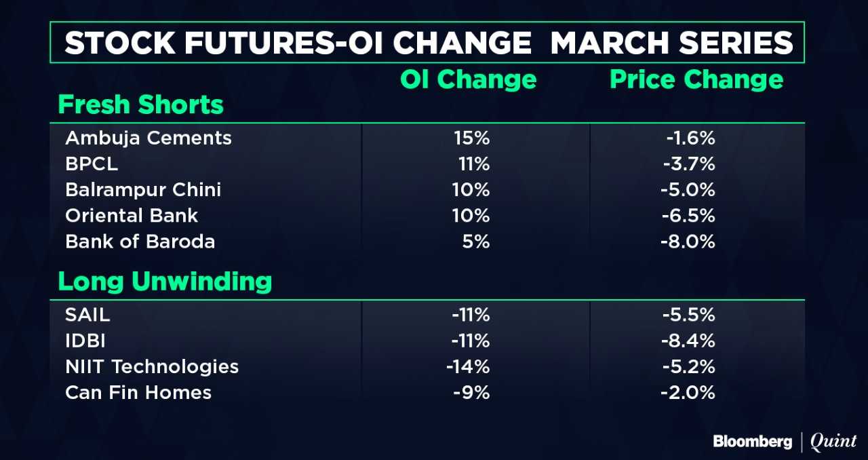Image resolution: width=868 pixels, height=460 pixels.
Task: Select the OI Change column header
Action: coord(468,80)
